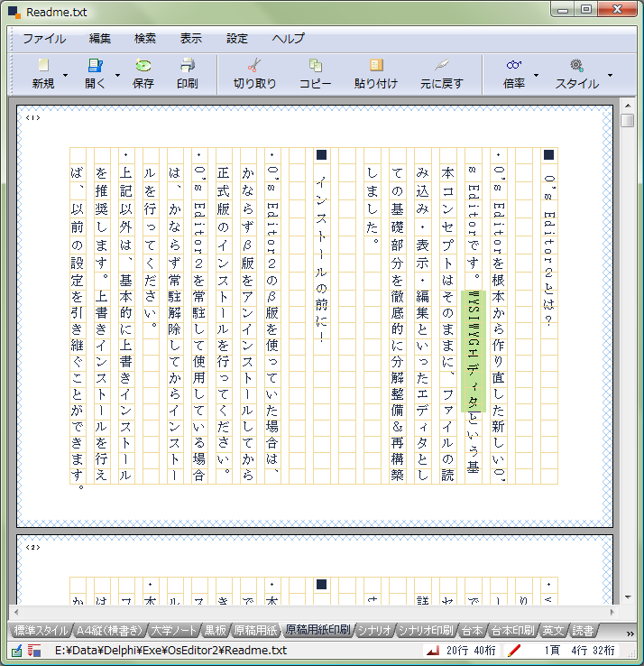The image size is (644, 666).
Task: Click the vertical scrollbar up arrow
Action: 628,106
